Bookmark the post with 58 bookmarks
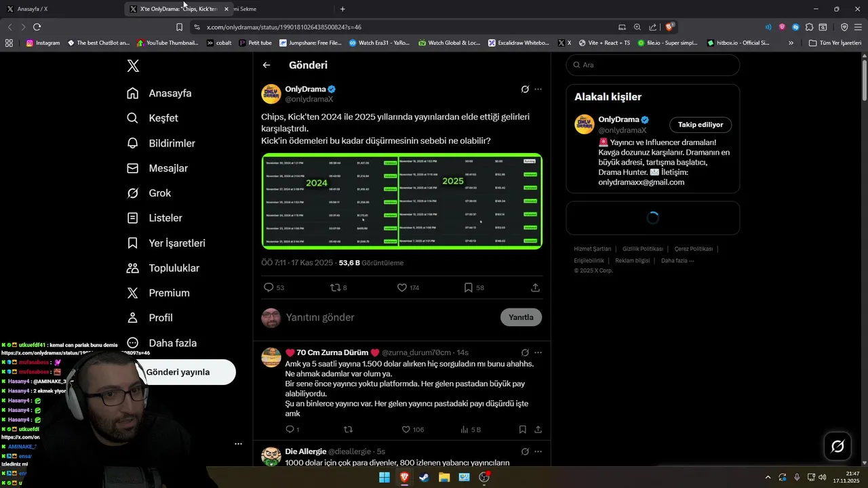The image size is (868, 488). pyautogui.click(x=468, y=287)
